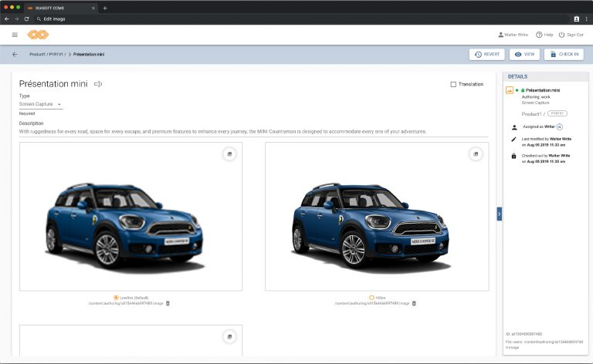593x364 pixels.
Task: Click the upload icon on the HiRes image
Action: coord(476,154)
